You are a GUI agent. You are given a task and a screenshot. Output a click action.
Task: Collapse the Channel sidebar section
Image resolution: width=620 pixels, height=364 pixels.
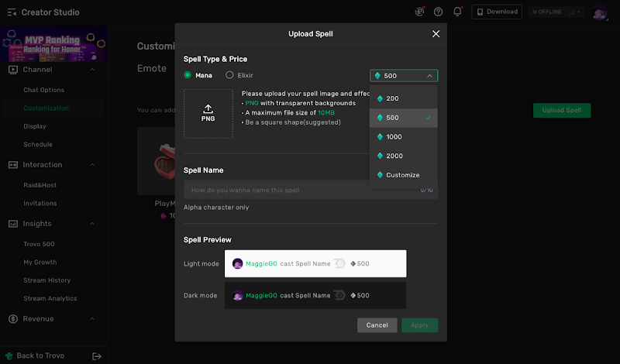coord(92,70)
